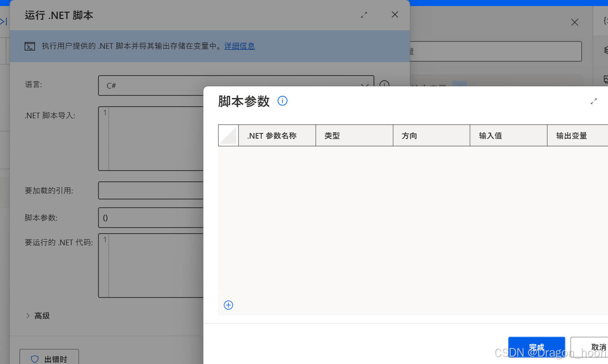Expand the 脚本参数 dialog with arrows icon

coord(594,101)
